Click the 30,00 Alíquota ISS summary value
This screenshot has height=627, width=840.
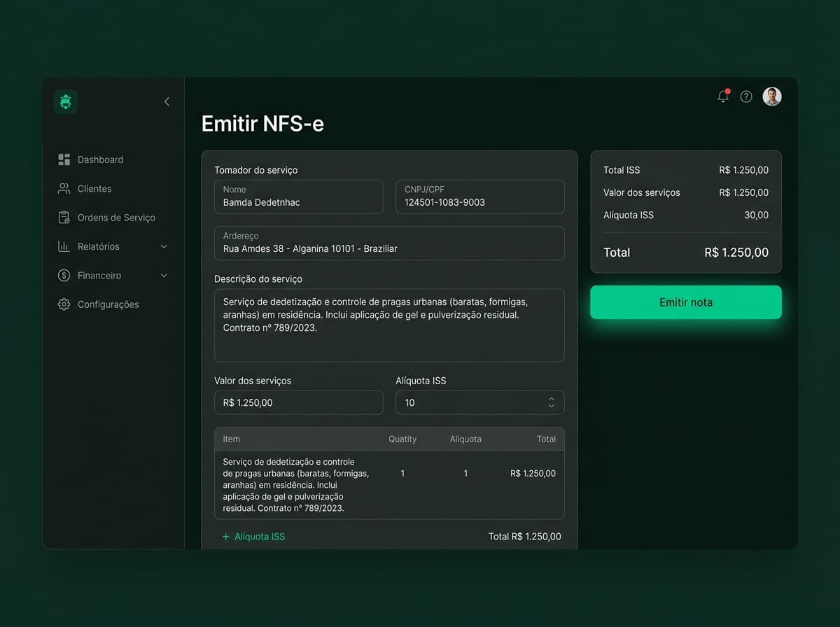point(757,215)
